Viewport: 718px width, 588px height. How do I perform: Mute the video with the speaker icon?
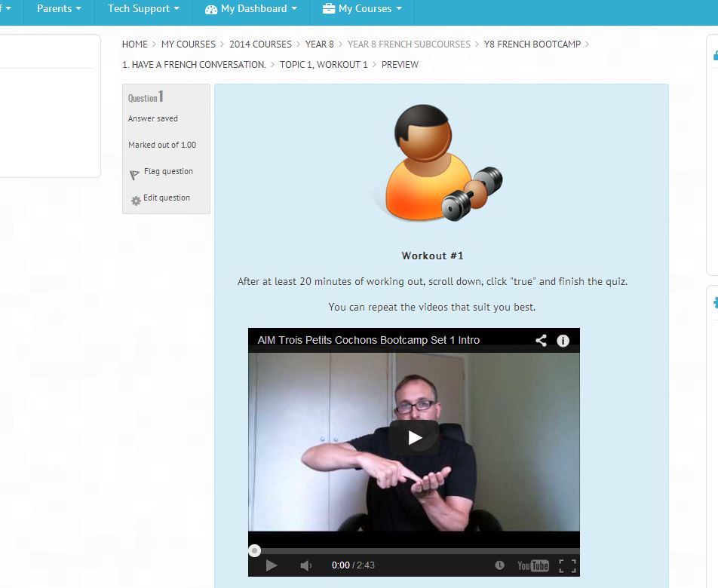[306, 565]
